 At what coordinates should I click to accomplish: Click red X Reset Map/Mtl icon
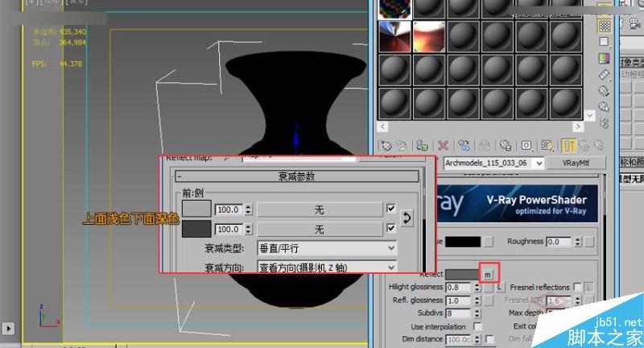tap(443, 146)
